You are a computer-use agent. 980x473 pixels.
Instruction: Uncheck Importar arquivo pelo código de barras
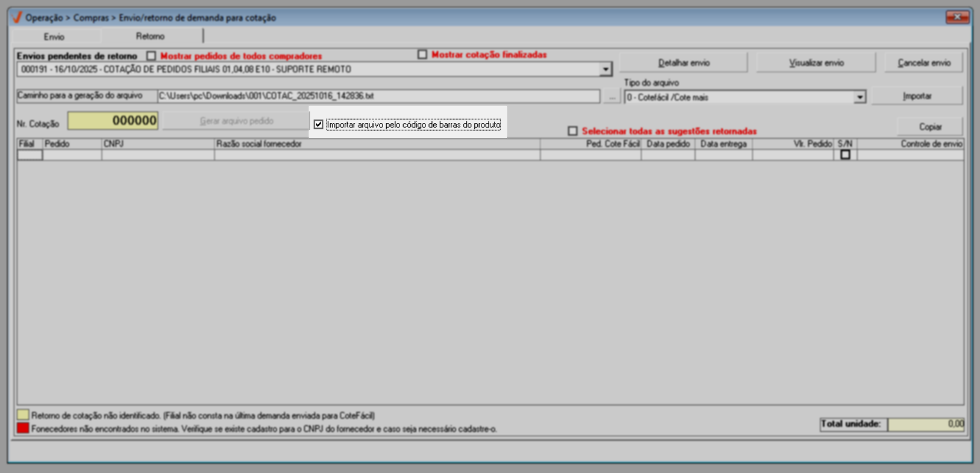[319, 124]
